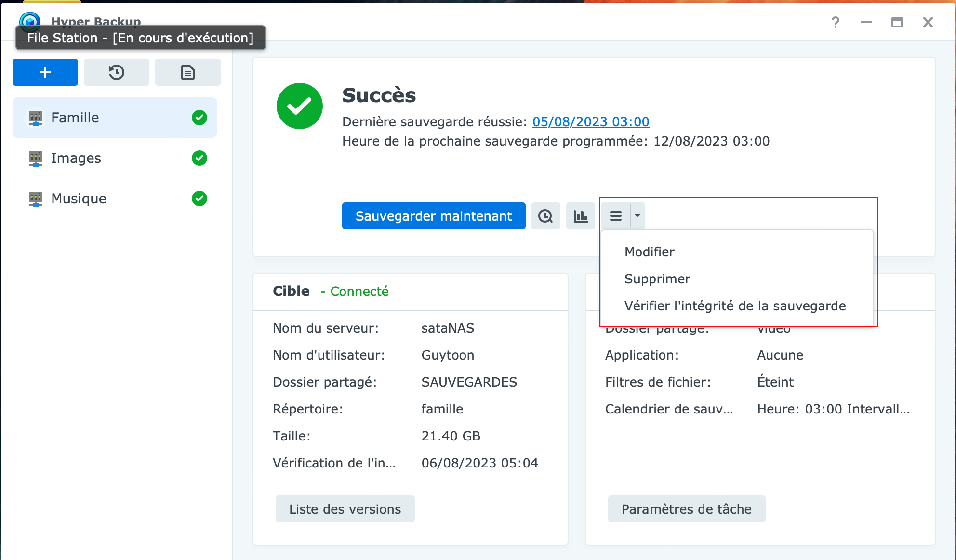This screenshot has width=956, height=560.
Task: Click the large green success checkmark
Action: pos(299,106)
